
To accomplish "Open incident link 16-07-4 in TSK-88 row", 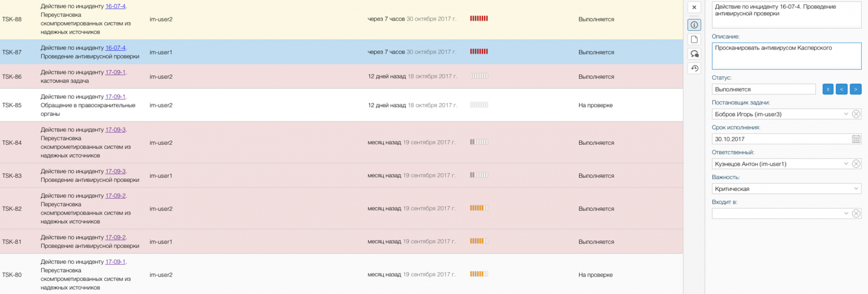I will 115,7.
